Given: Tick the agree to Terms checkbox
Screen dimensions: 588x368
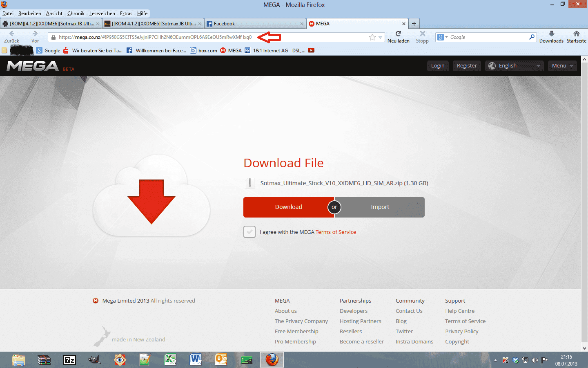Looking at the screenshot, I should tap(249, 232).
